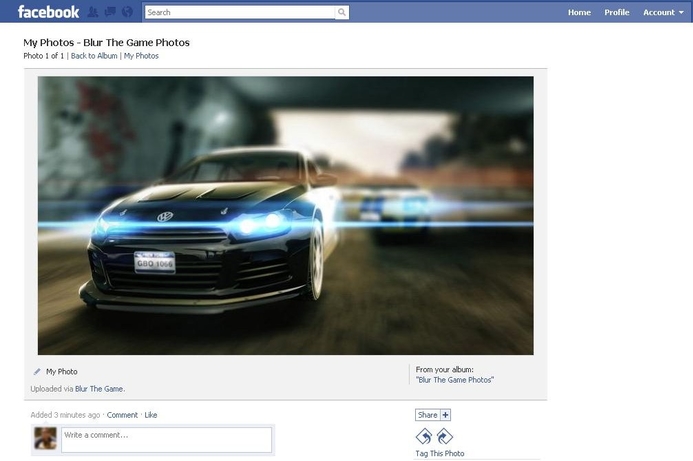Open Blur The Game application link
Image resolution: width=693 pixels, height=461 pixels.
point(99,389)
